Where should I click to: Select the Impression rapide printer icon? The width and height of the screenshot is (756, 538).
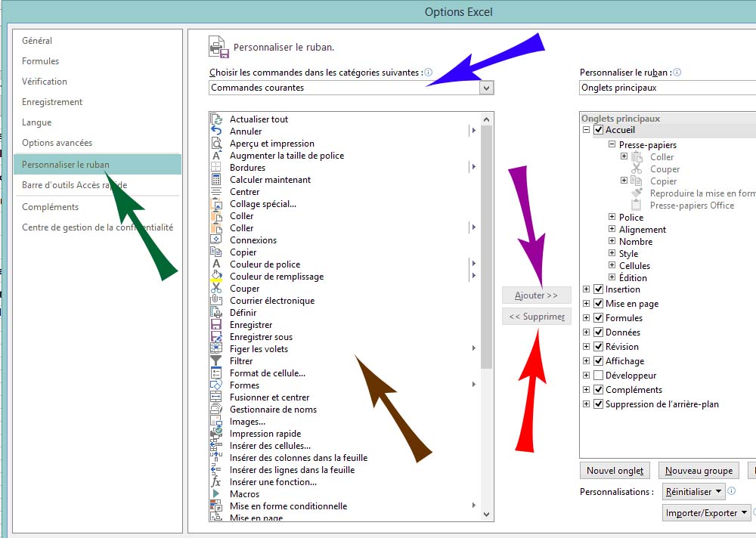tap(216, 434)
